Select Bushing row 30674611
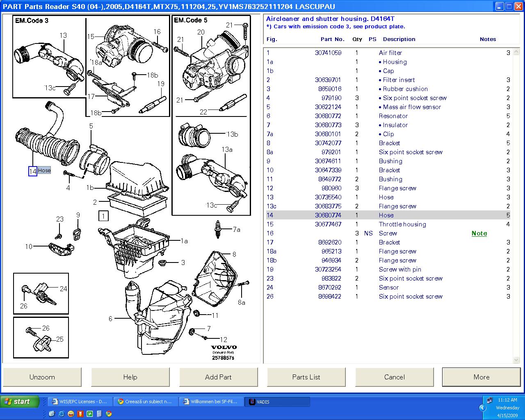Screen dimensions: 525x420 tap(388, 161)
